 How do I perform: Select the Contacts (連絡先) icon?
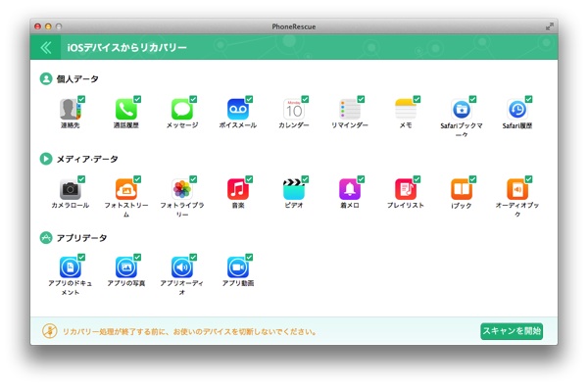click(x=70, y=109)
